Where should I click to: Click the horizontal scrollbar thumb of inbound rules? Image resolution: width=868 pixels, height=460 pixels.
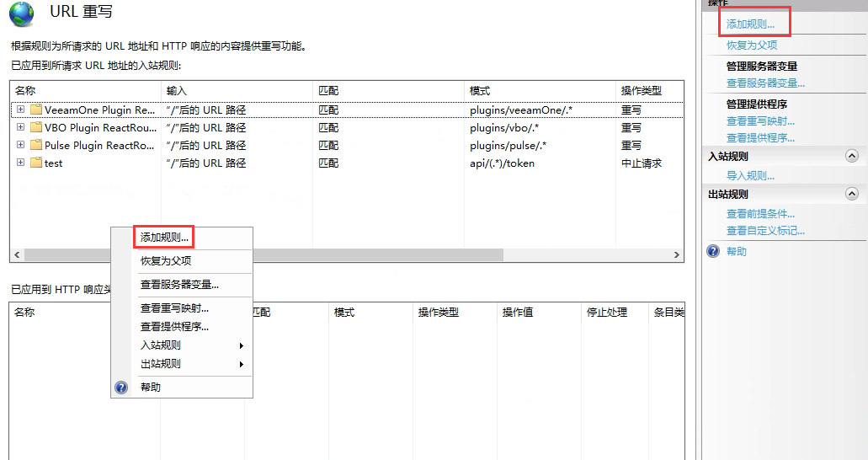(264, 255)
